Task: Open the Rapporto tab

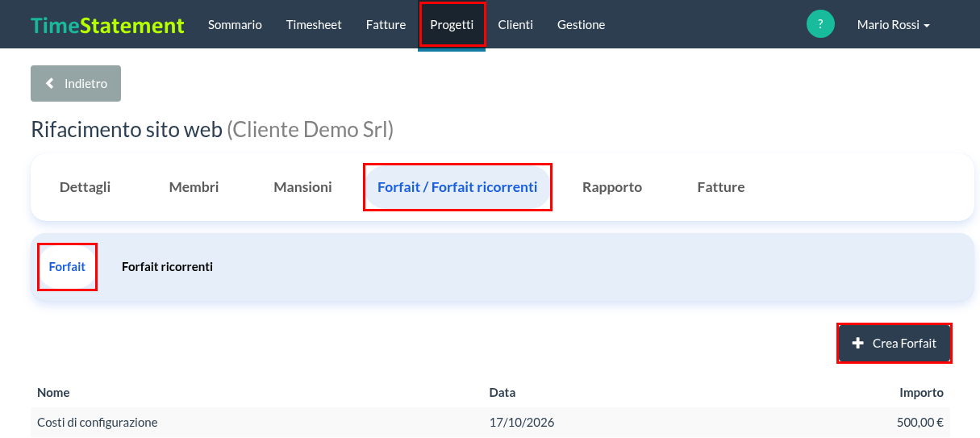Action: [612, 187]
